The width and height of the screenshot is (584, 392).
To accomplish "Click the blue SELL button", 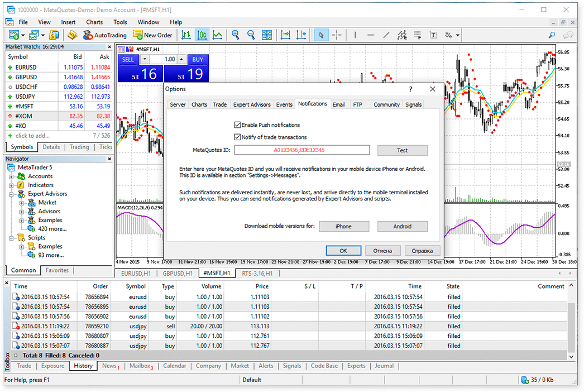I will pyautogui.click(x=128, y=59).
